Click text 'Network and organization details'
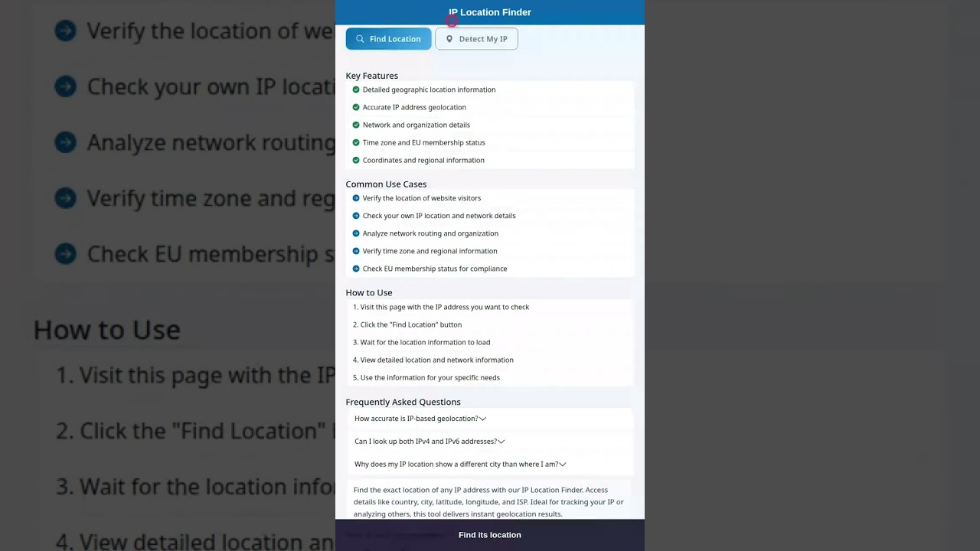Screen dimensions: 980x551 (x=416, y=125)
